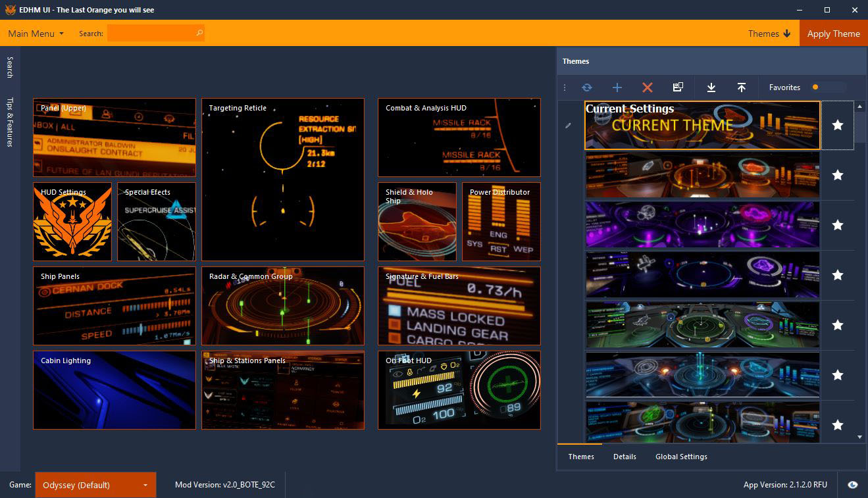Open the On Foot HUD tile
Screen dimensions: 868x498
pyautogui.click(x=459, y=390)
